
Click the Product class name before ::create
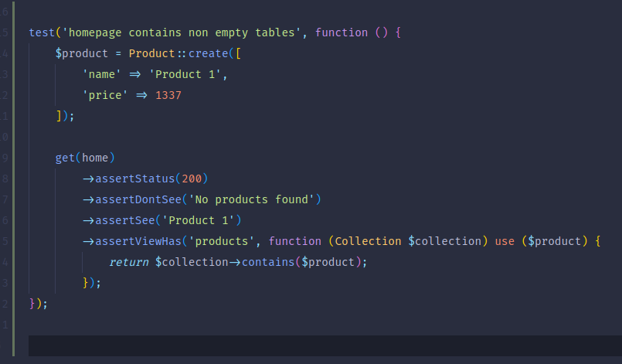(152, 53)
